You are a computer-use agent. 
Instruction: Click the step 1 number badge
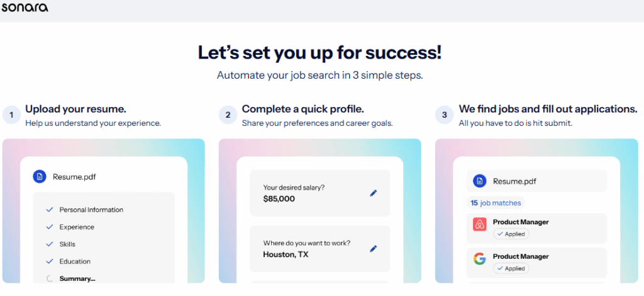click(x=11, y=115)
